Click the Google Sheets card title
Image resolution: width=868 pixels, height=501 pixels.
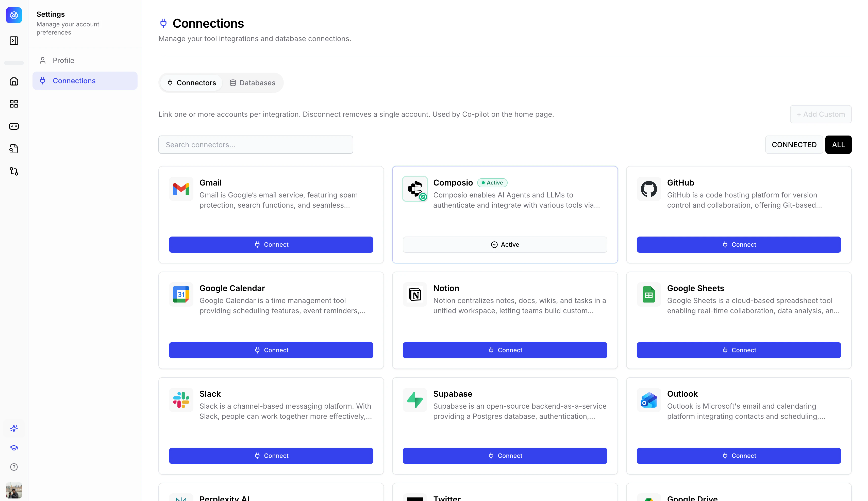[x=696, y=288]
